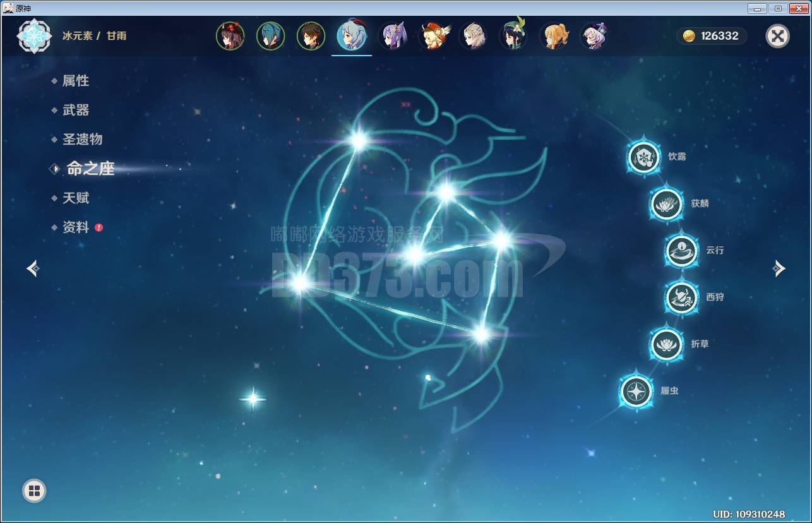Go to previous character with left arrow

33,268
